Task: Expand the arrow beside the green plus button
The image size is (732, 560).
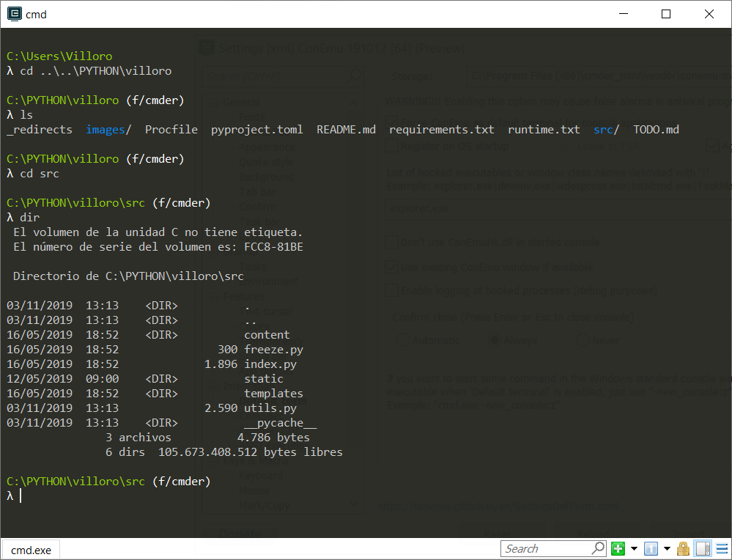Action: [x=634, y=548]
